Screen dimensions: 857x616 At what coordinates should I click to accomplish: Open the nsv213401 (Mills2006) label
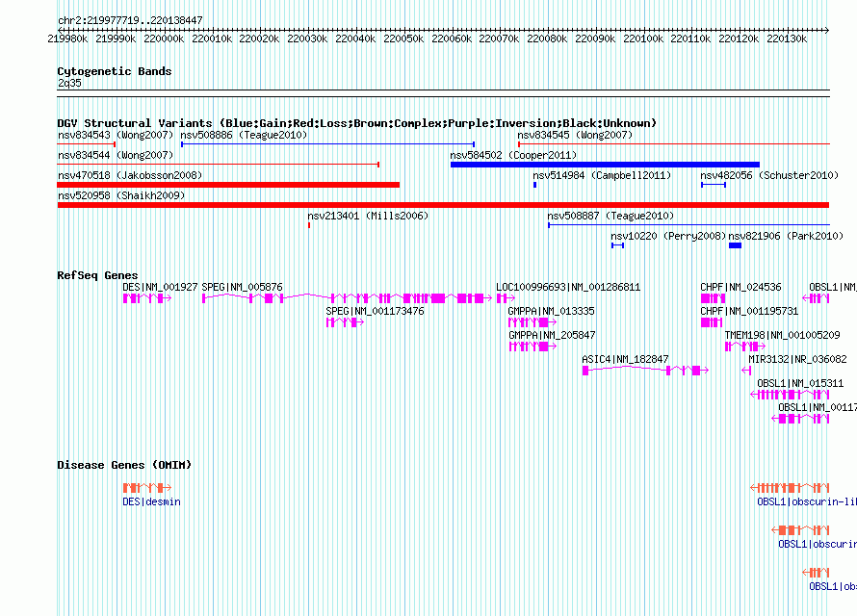(x=368, y=216)
